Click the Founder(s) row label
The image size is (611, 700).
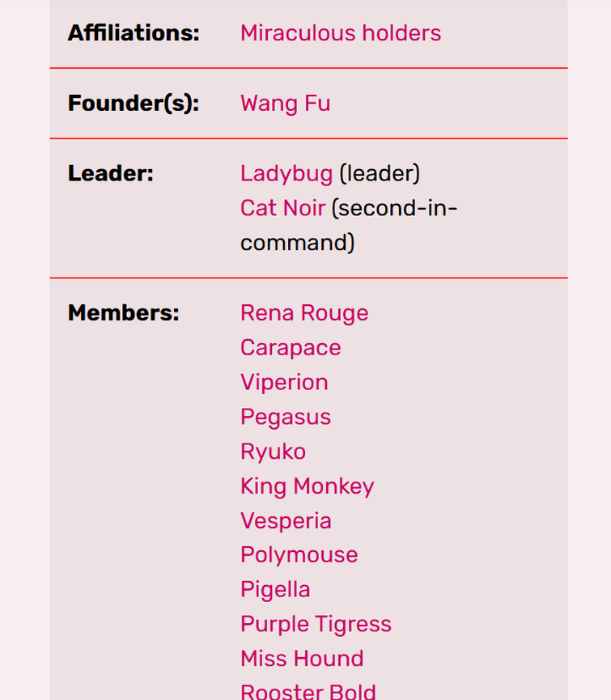coord(134,103)
